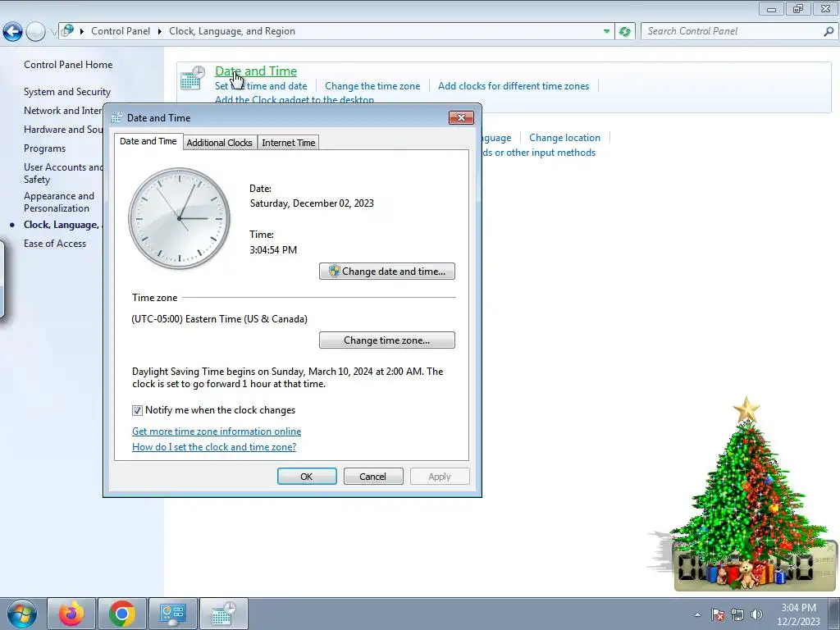Toggle Notify me when the clock changes
Viewport: 840px width, 630px height.
click(137, 410)
